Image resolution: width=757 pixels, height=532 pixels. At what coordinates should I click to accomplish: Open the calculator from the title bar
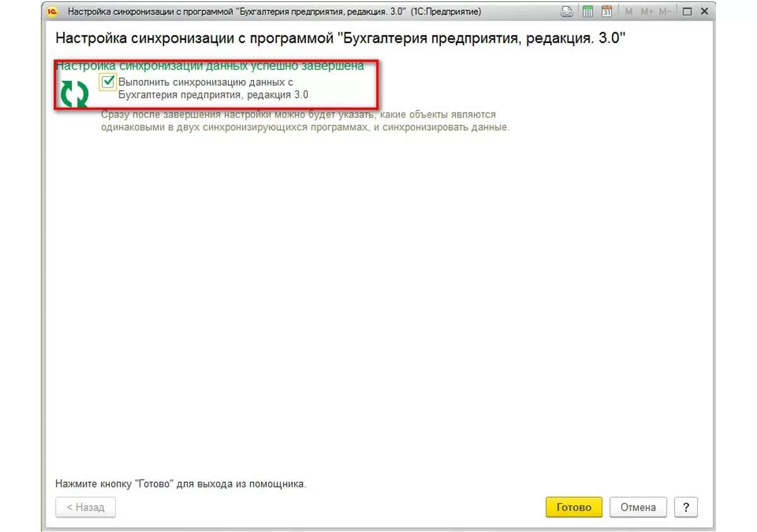coord(587,11)
